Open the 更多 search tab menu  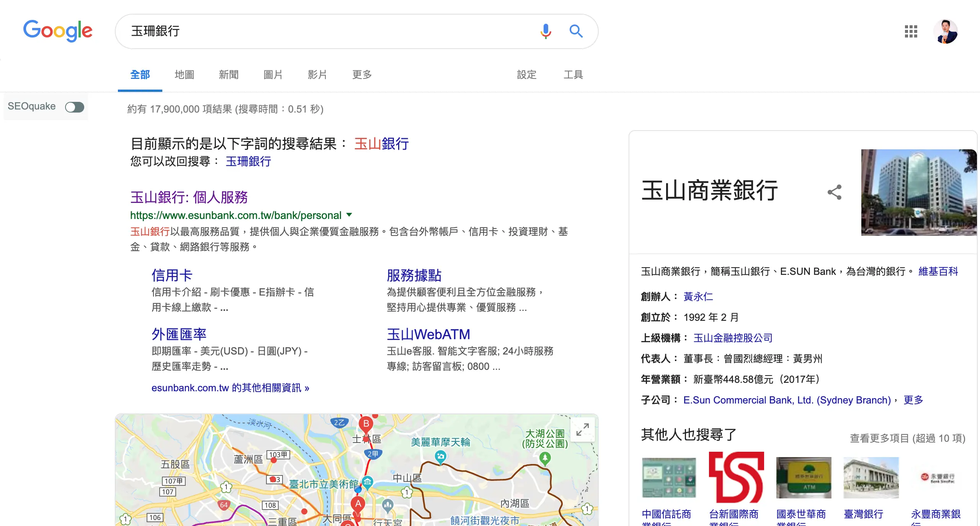(x=362, y=75)
